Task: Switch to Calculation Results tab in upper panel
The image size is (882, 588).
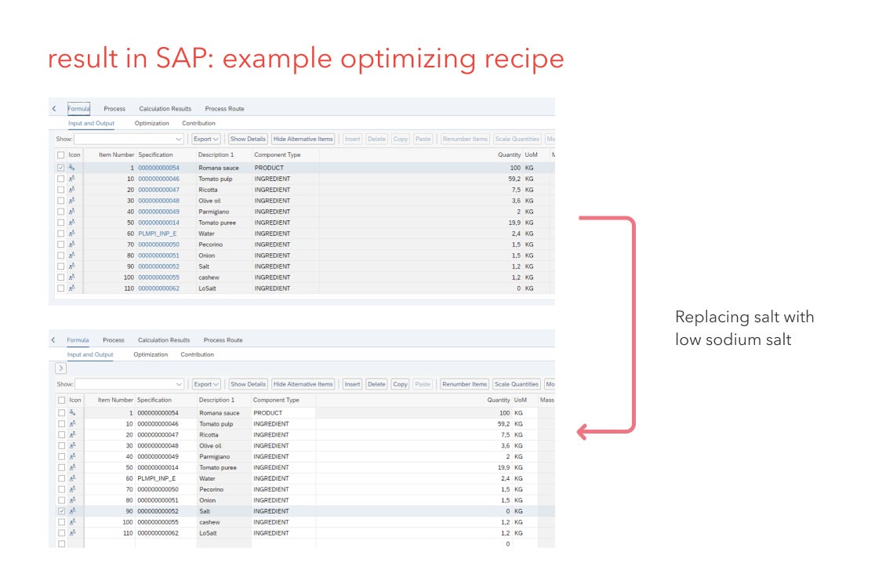Action: click(x=165, y=109)
